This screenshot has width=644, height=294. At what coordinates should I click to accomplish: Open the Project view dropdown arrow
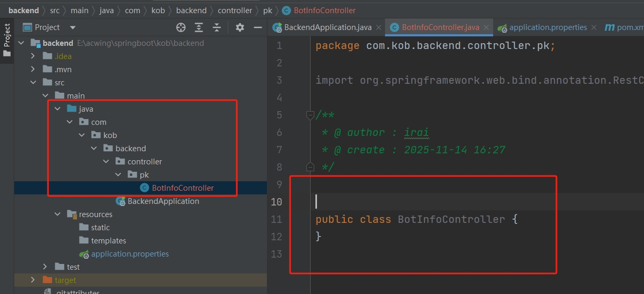(73, 27)
